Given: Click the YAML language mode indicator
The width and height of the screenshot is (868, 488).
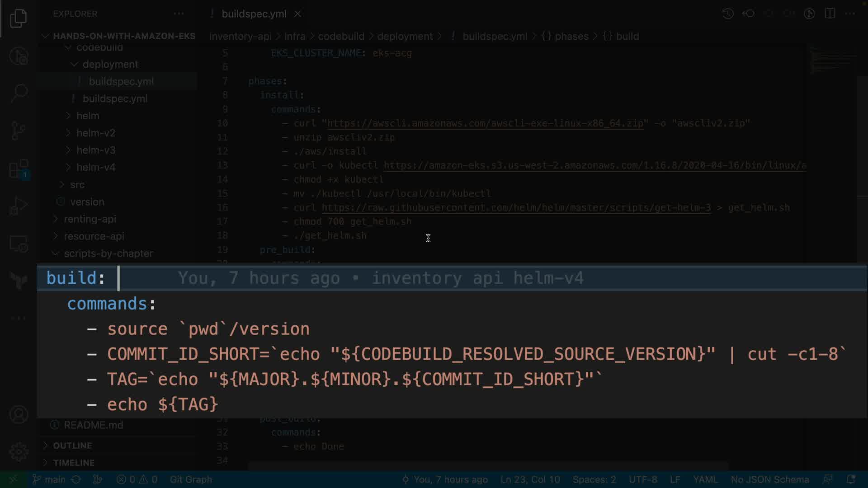Looking at the screenshot, I should pyautogui.click(x=705, y=479).
